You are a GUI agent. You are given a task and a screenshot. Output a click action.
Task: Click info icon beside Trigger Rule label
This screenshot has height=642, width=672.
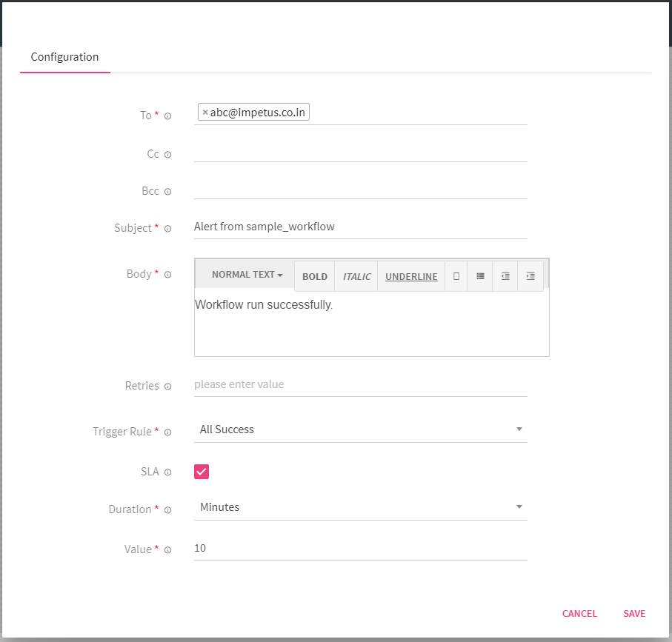pos(167,432)
